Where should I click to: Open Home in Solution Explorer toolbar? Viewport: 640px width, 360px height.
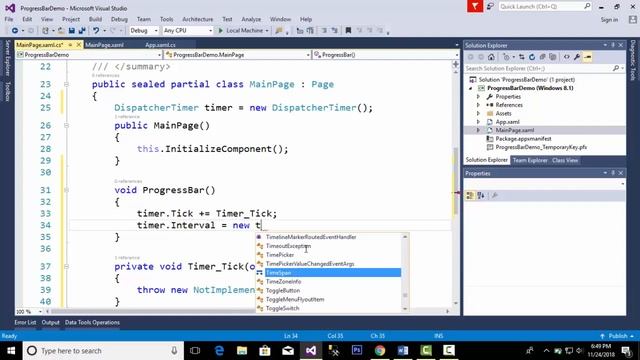[x=491, y=57]
